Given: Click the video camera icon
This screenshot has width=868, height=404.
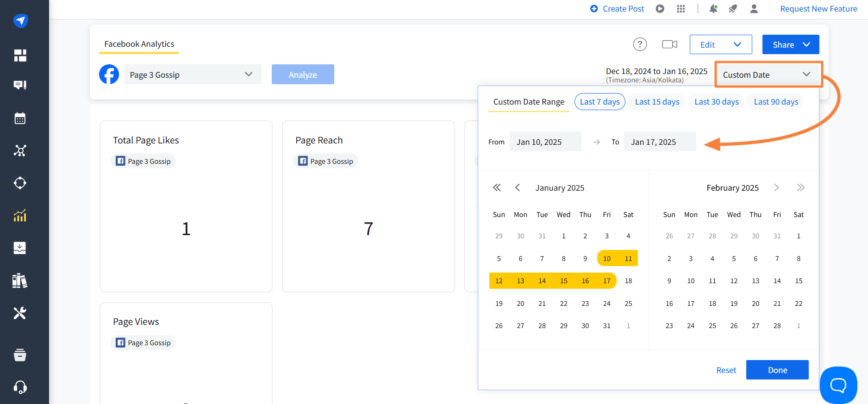Looking at the screenshot, I should (x=669, y=44).
